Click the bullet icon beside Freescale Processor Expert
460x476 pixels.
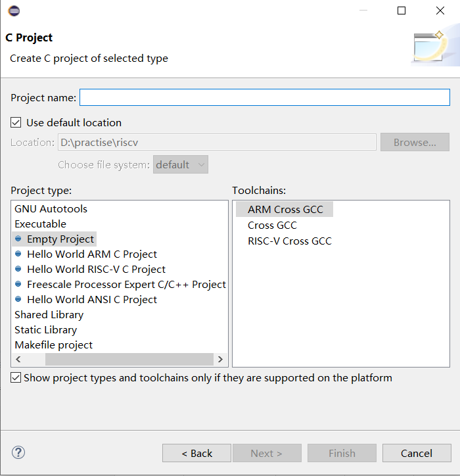click(18, 284)
